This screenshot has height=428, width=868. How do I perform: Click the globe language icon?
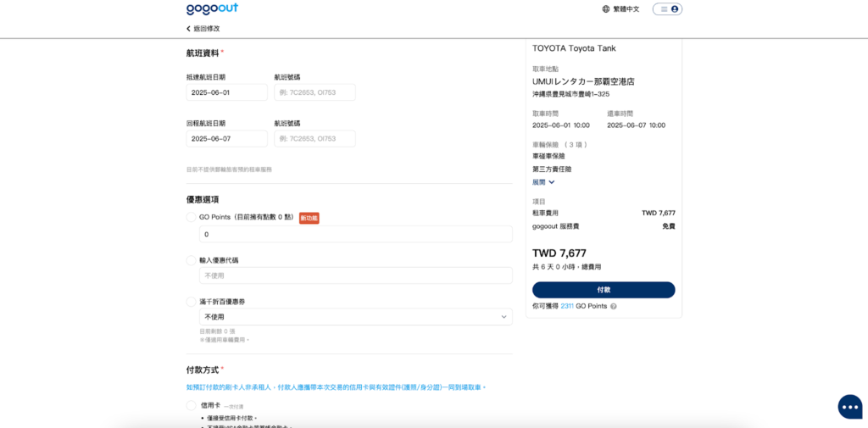[605, 8]
